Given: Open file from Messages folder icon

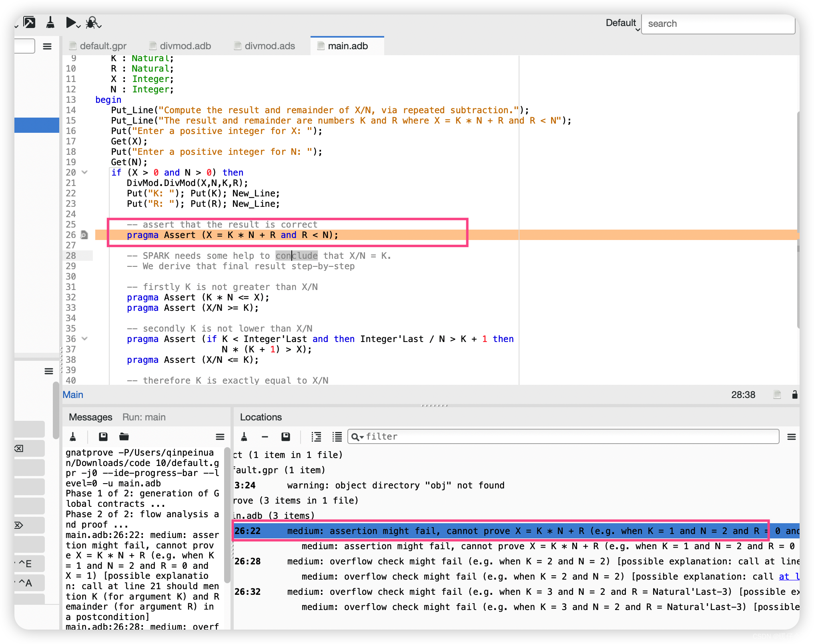Looking at the screenshot, I should click(124, 437).
